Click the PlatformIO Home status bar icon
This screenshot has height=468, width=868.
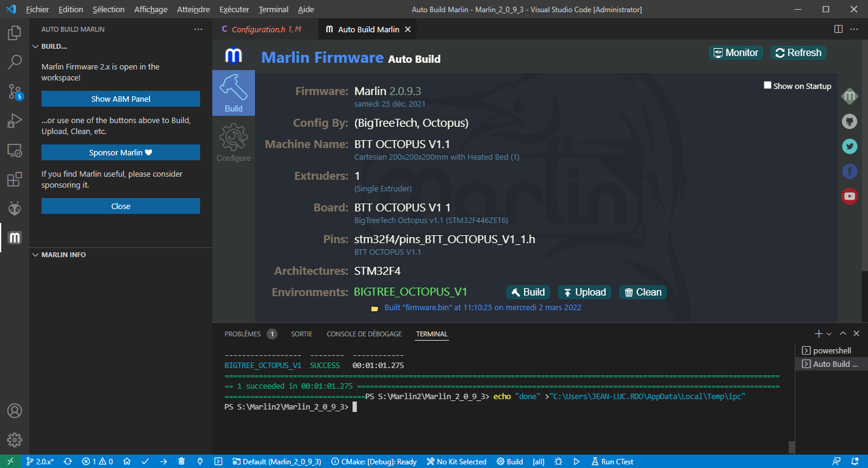tap(126, 462)
